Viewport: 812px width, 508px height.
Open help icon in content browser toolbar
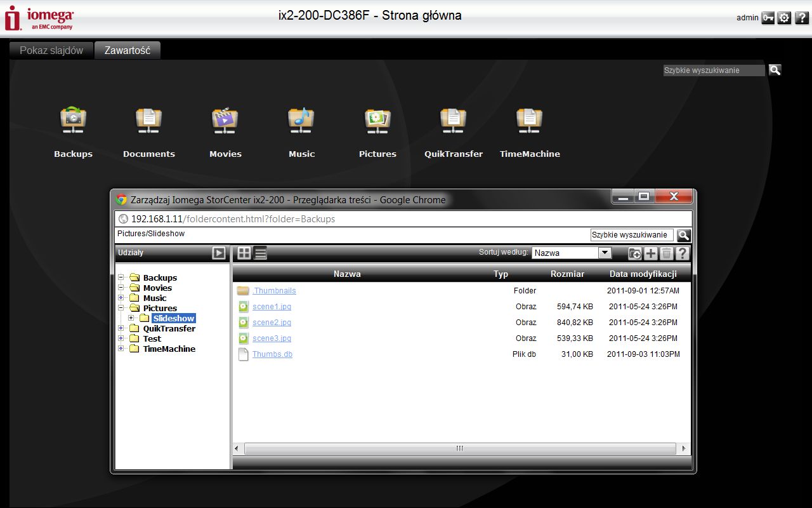pyautogui.click(x=682, y=254)
